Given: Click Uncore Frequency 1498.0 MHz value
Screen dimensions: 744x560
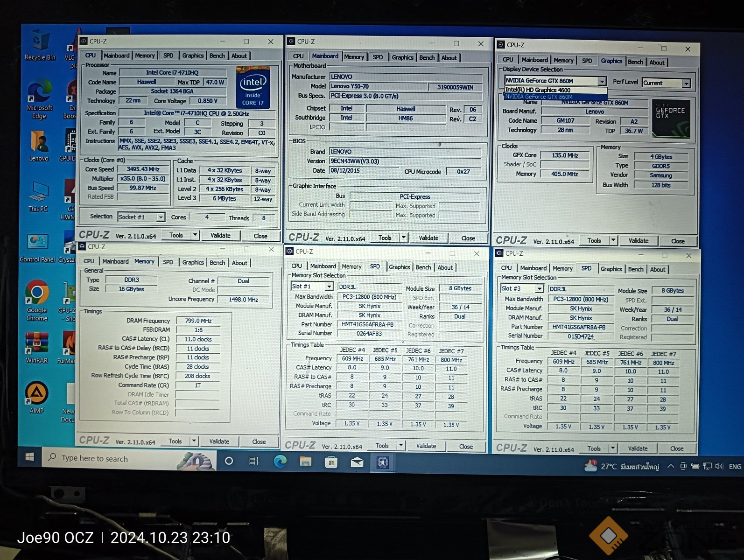Looking at the screenshot, I should (x=244, y=300).
